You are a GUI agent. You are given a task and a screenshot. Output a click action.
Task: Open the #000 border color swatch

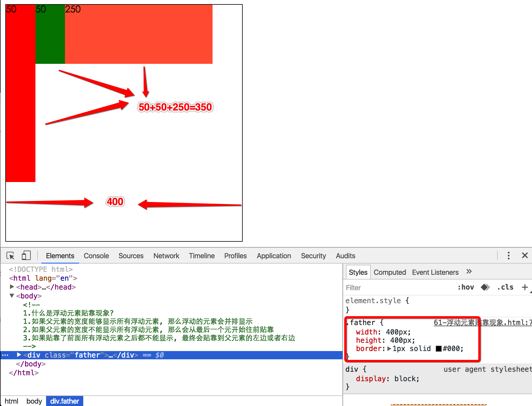[x=438, y=349]
